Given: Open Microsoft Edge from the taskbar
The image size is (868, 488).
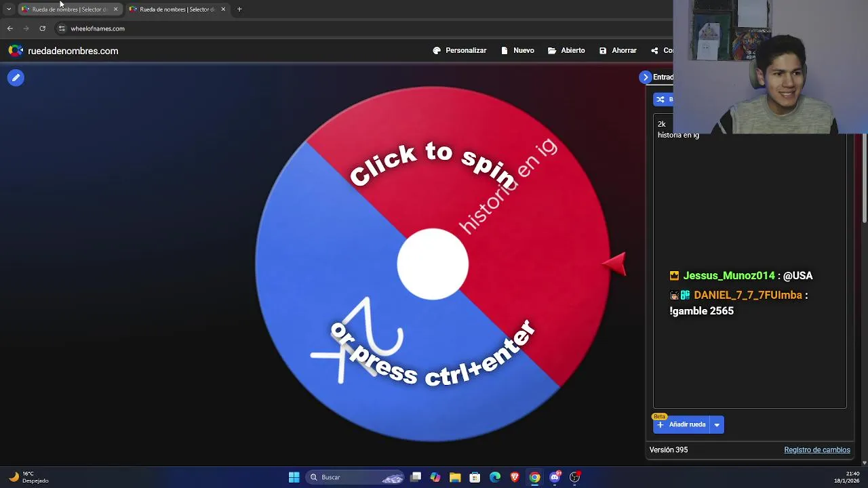Looking at the screenshot, I should pos(495,477).
